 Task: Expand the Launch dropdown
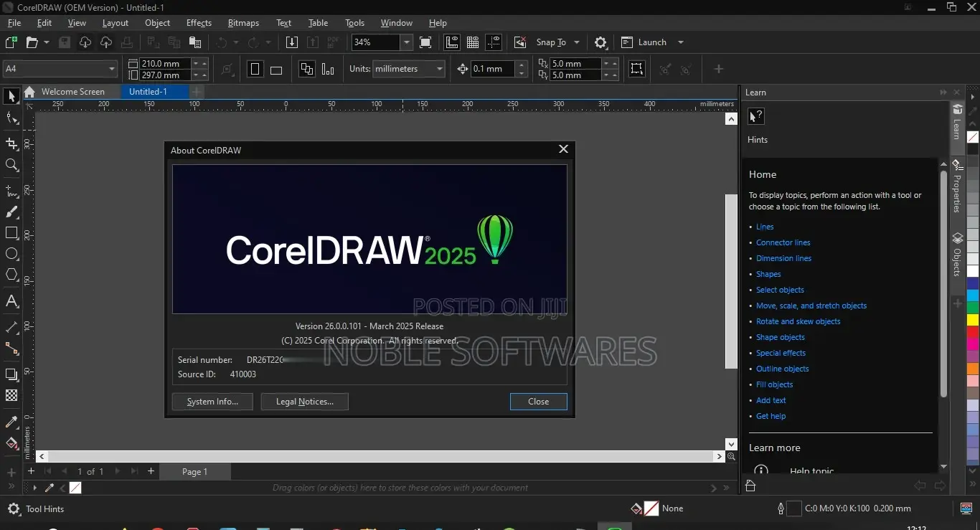tap(681, 42)
